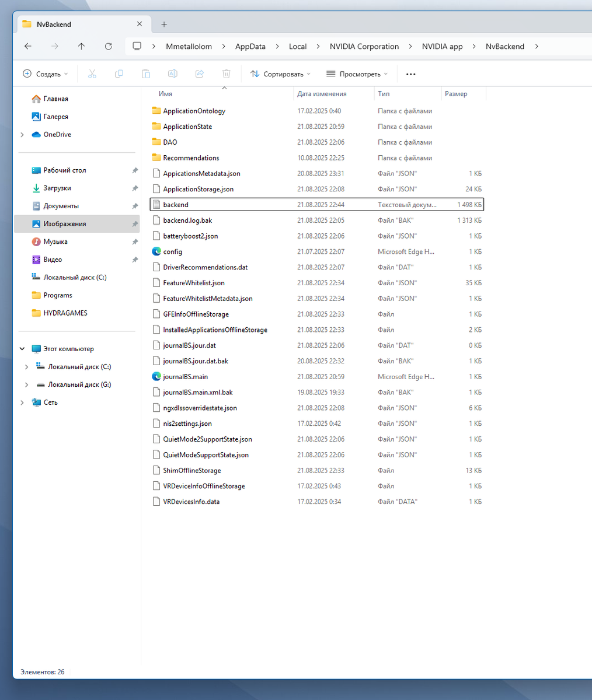592x700 pixels.
Task: Expand the Сеть tree node
Action: pos(22,402)
